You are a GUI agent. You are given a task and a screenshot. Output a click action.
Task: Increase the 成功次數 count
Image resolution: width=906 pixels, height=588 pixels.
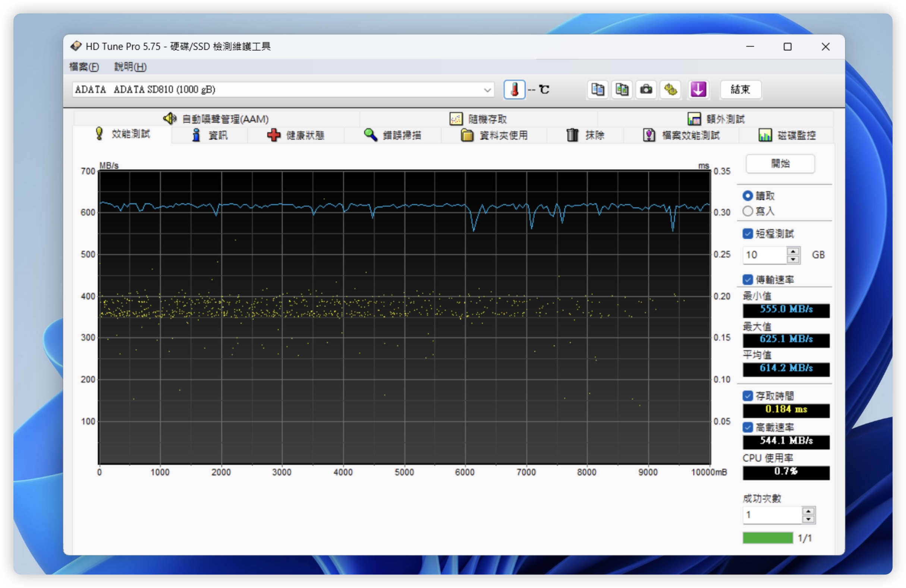808,512
